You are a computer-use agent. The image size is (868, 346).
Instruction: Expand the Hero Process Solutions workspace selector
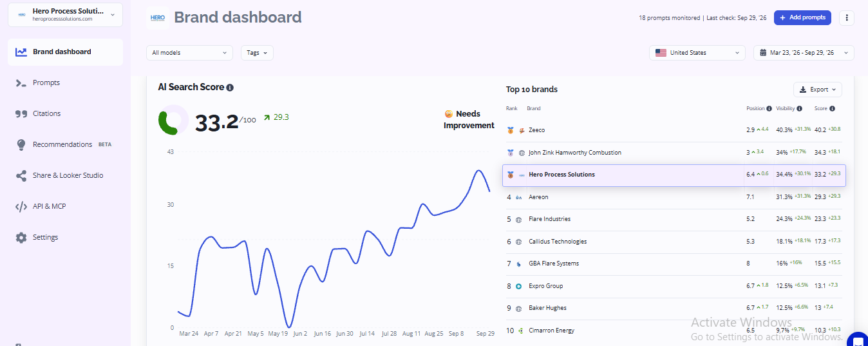65,14
